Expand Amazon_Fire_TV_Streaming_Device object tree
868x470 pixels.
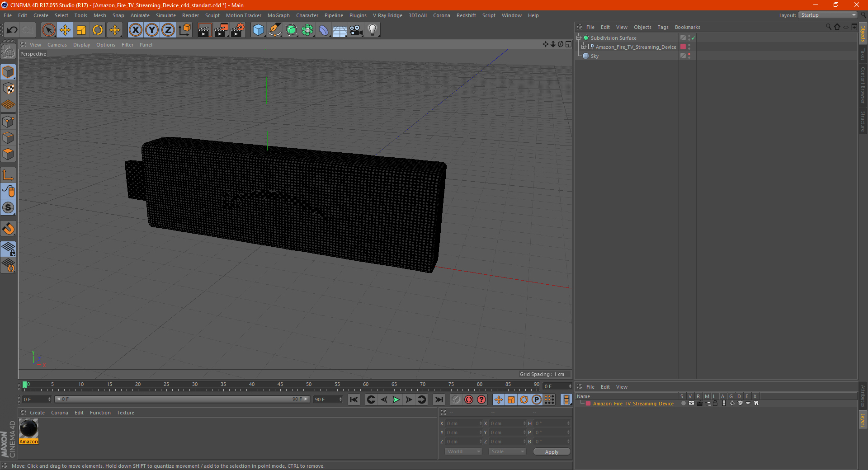pos(584,47)
